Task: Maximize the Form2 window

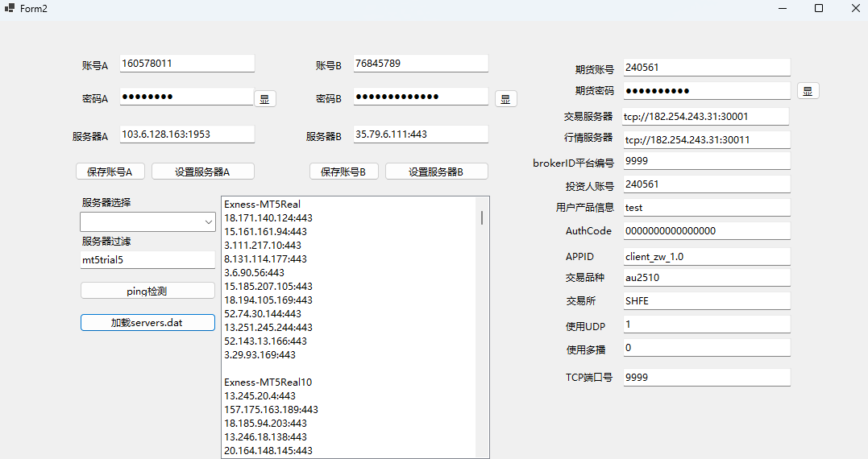Action: [819, 8]
